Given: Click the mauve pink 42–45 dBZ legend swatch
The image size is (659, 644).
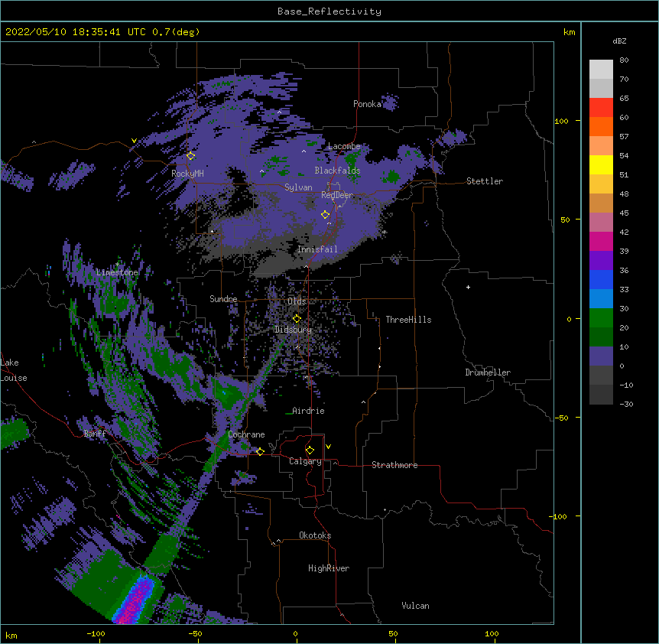Looking at the screenshot, I should pyautogui.click(x=601, y=223).
